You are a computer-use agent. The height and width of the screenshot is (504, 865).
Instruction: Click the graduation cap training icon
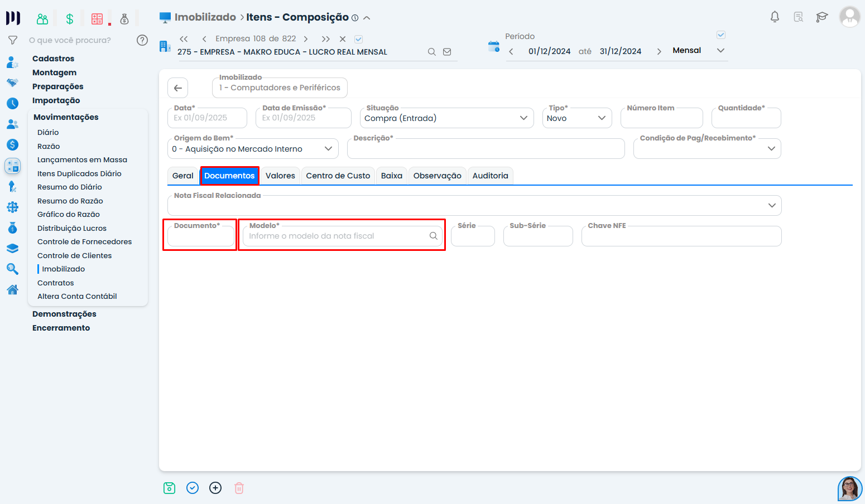pyautogui.click(x=821, y=17)
